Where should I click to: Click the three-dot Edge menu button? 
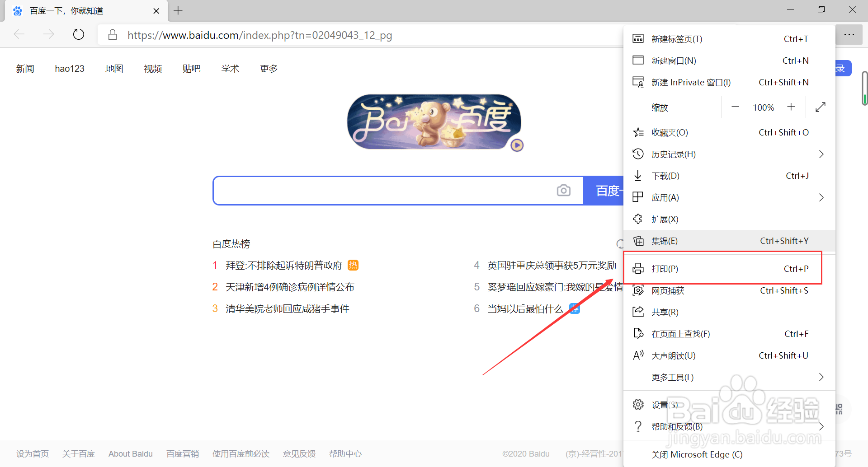pos(849,34)
